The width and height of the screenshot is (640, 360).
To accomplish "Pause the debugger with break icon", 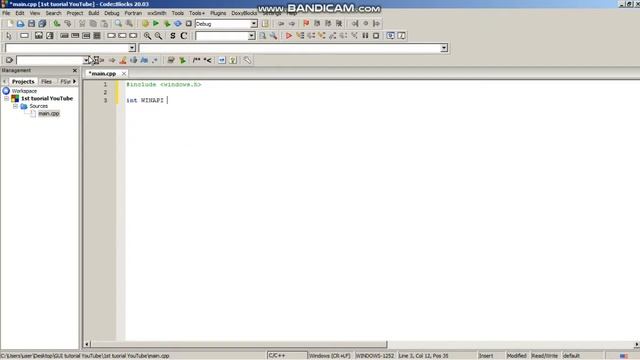I will [365, 36].
